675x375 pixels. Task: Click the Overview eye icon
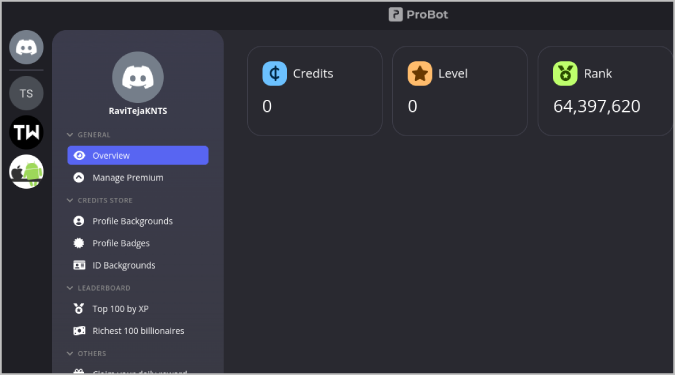tap(79, 155)
